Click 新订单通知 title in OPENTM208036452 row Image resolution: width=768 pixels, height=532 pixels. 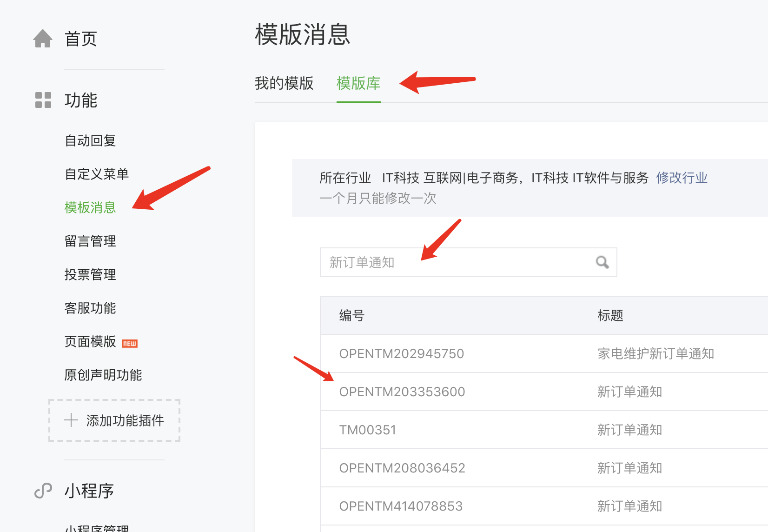(630, 468)
